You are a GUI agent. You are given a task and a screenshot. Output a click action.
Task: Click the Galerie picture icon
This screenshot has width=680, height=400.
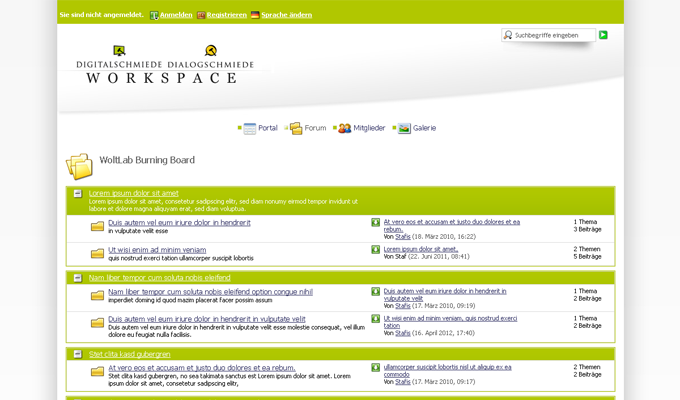click(404, 128)
